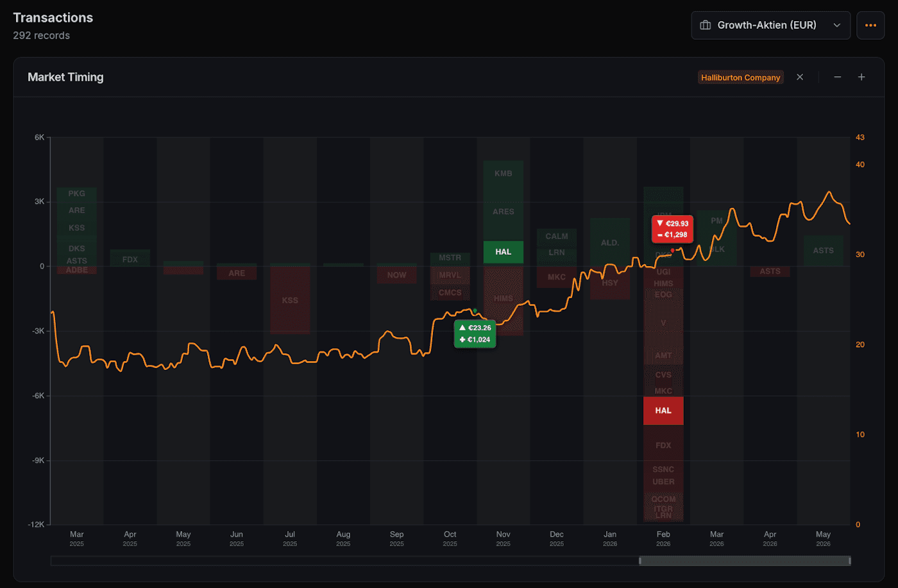
Task: Click the KMB block in November
Action: pyautogui.click(x=504, y=173)
